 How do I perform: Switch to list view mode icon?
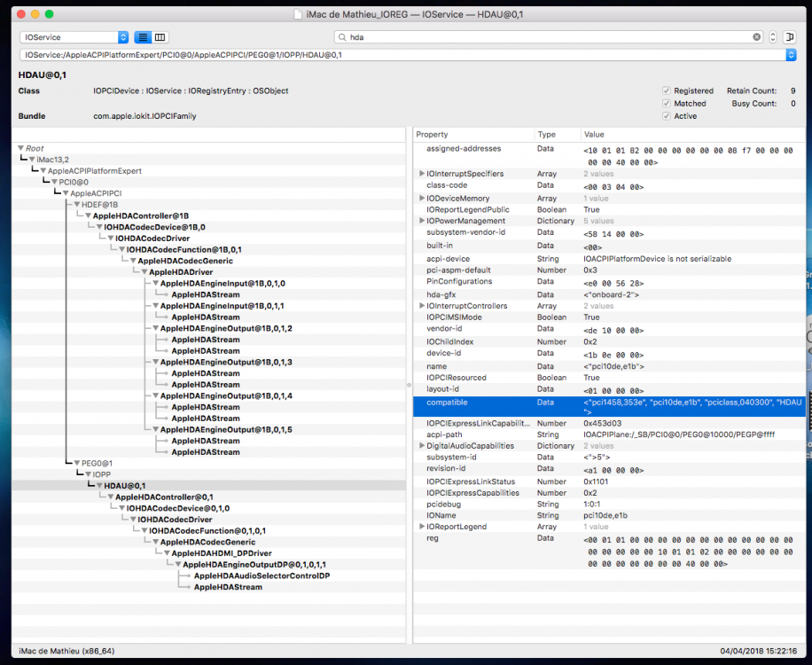[x=143, y=37]
